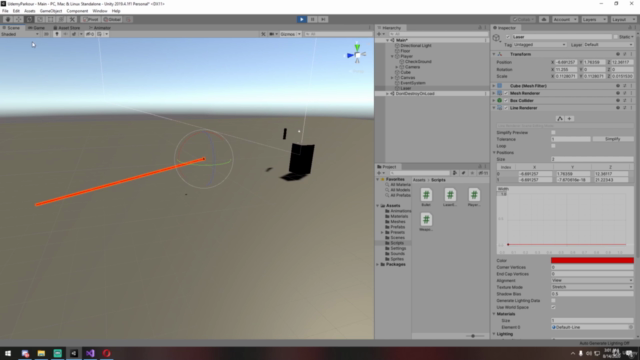640x360 pixels.
Task: Open File Explorer from taskbar
Action: click(x=41, y=353)
